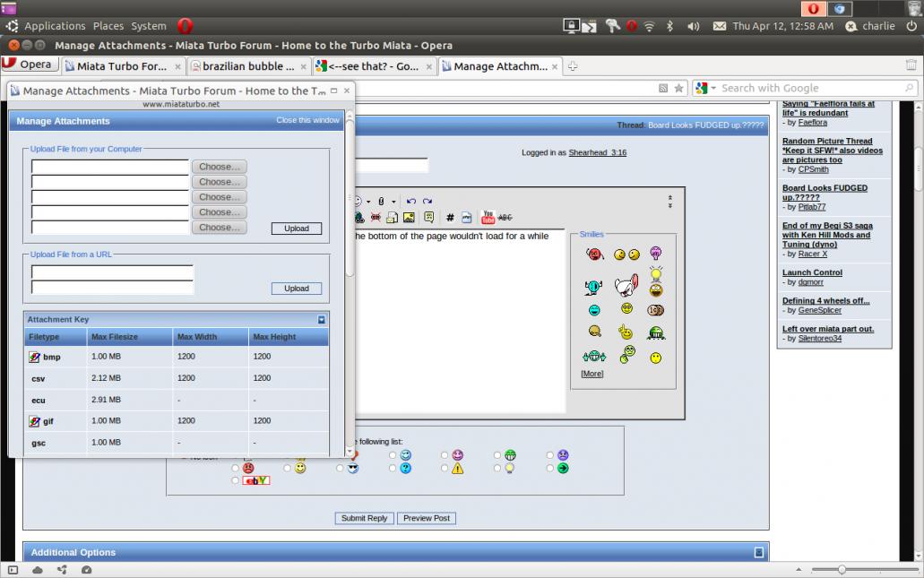Select the lightbulb post icon
The image size is (924, 578).
510,468
